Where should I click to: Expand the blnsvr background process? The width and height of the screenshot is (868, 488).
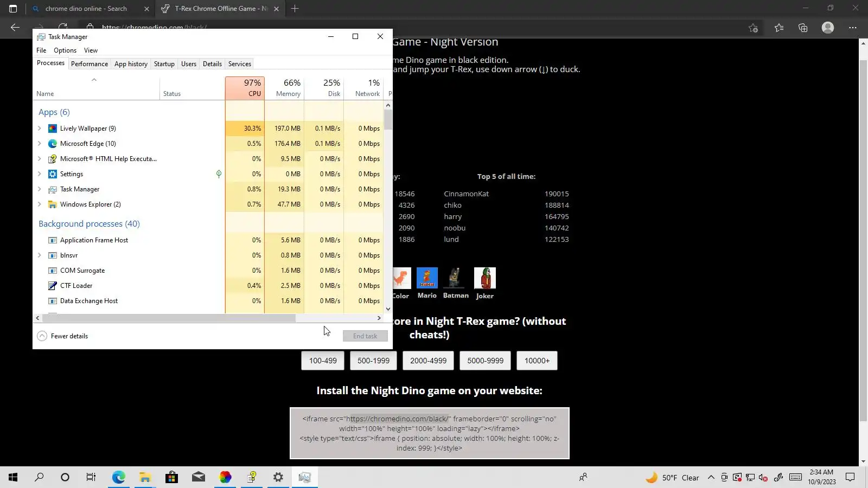[x=40, y=255]
